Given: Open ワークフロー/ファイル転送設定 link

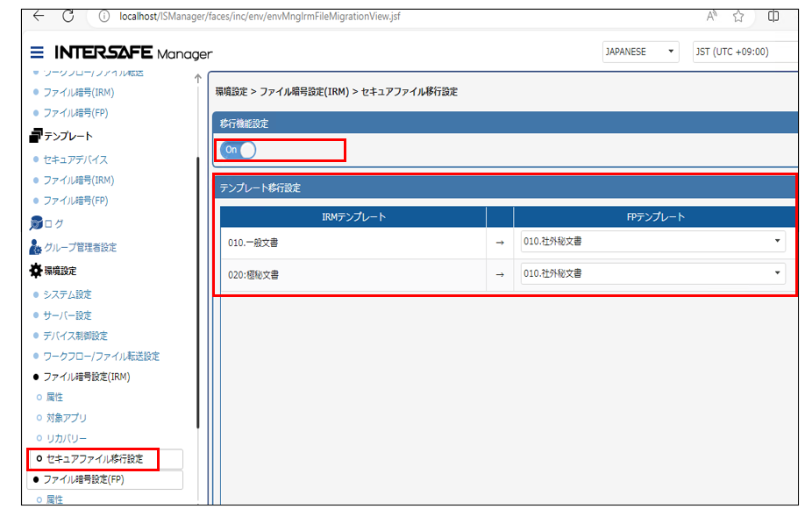Looking at the screenshot, I should tap(102, 357).
